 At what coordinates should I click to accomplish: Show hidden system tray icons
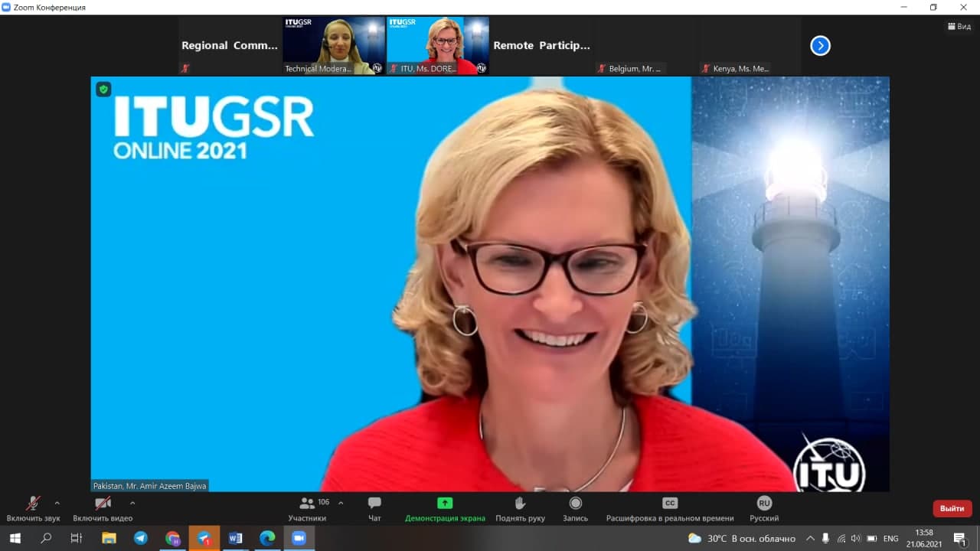click(811, 539)
